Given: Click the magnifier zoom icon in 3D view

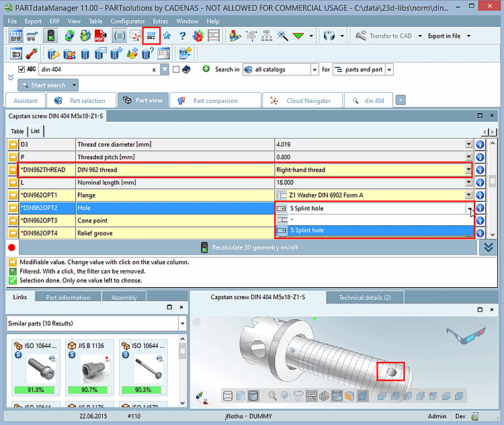Looking at the screenshot, I should (274, 396).
